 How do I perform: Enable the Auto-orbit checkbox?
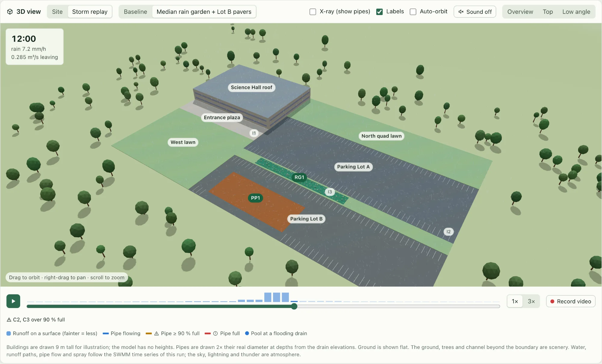click(x=413, y=12)
